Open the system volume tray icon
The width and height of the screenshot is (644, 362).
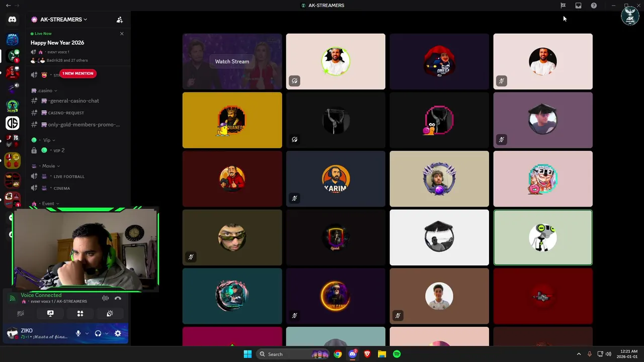tap(608, 354)
